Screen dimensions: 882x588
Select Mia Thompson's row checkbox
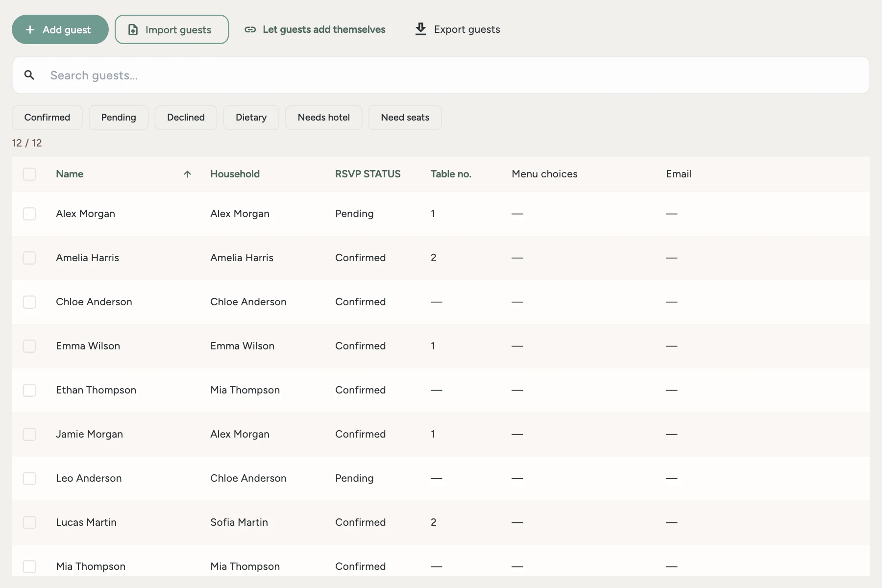[x=29, y=566]
